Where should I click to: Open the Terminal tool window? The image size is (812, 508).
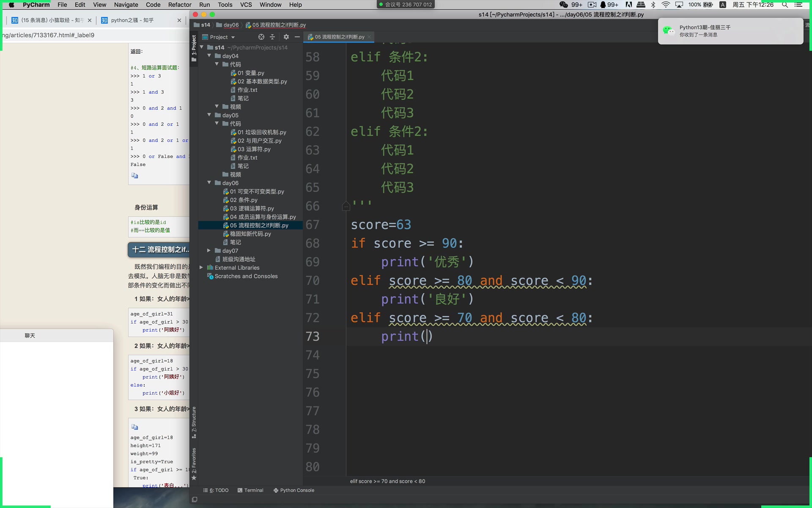(250, 490)
